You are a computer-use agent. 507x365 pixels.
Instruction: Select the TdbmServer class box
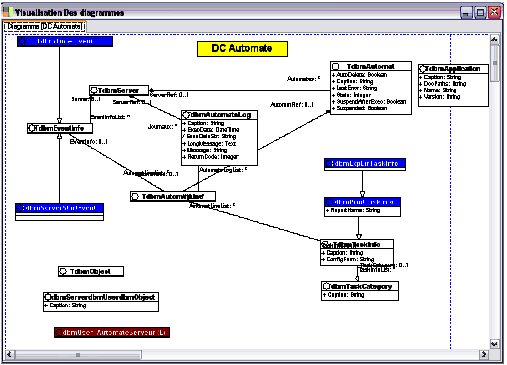(119, 90)
